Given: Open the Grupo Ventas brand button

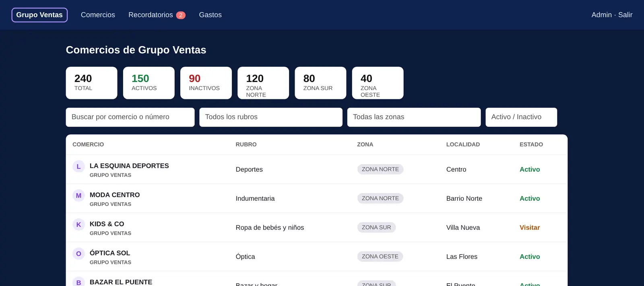Looking at the screenshot, I should pyautogui.click(x=39, y=15).
